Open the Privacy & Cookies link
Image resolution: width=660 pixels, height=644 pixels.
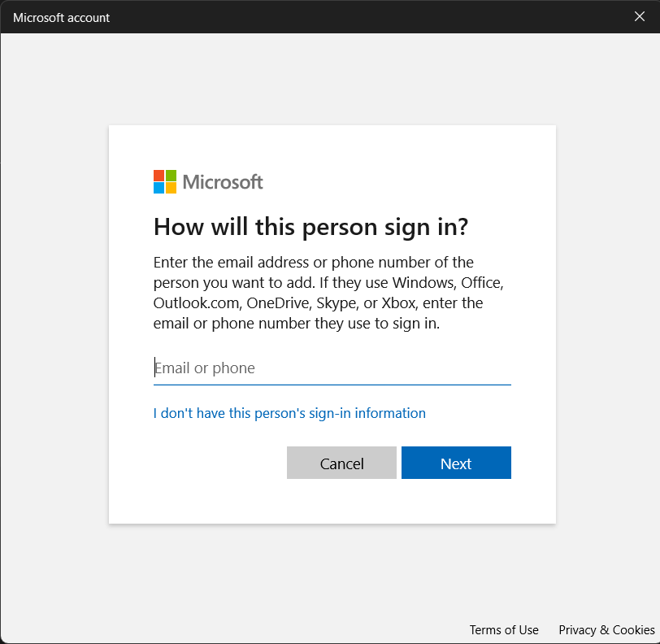tap(606, 630)
